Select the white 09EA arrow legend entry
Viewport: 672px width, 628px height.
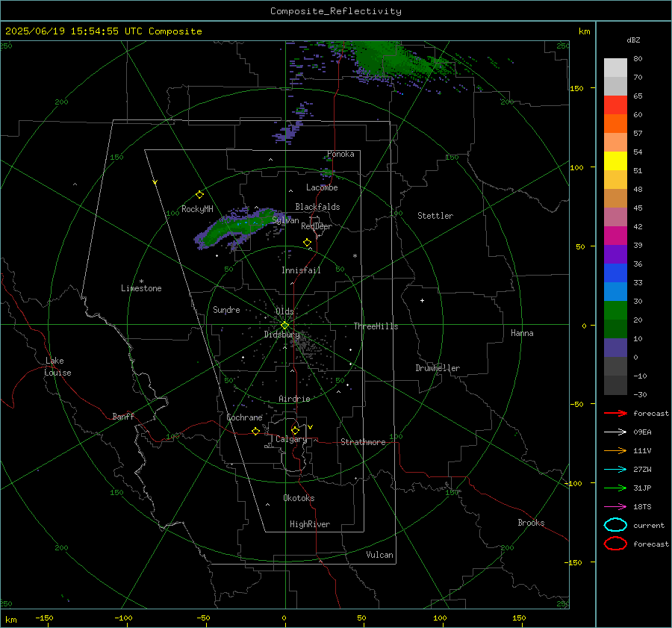(615, 432)
